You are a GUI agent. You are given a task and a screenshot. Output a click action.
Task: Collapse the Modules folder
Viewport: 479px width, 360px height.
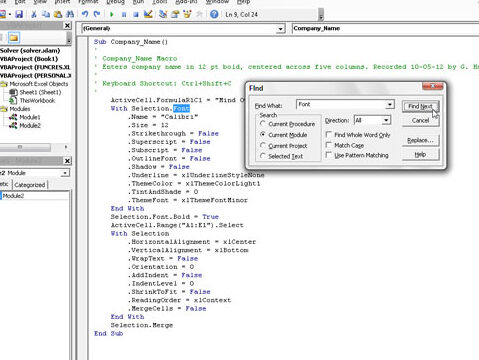click(4, 109)
